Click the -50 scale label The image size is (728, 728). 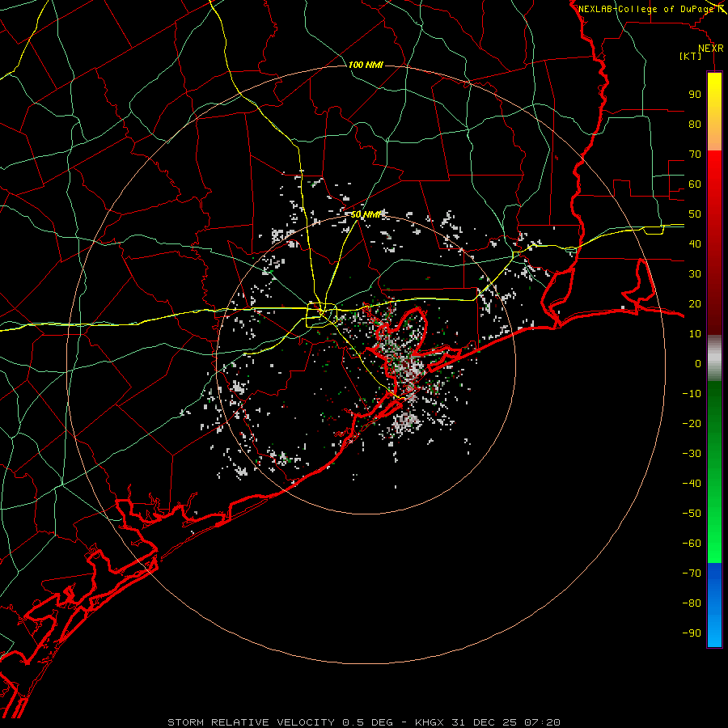tap(692, 514)
